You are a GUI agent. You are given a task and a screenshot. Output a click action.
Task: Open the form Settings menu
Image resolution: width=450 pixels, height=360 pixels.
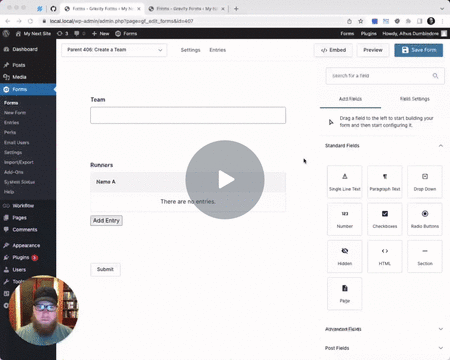click(190, 50)
